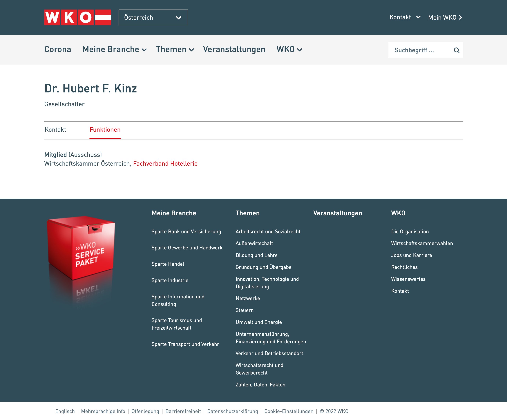Open Sparte Industrie footer link

pyautogui.click(x=170, y=280)
